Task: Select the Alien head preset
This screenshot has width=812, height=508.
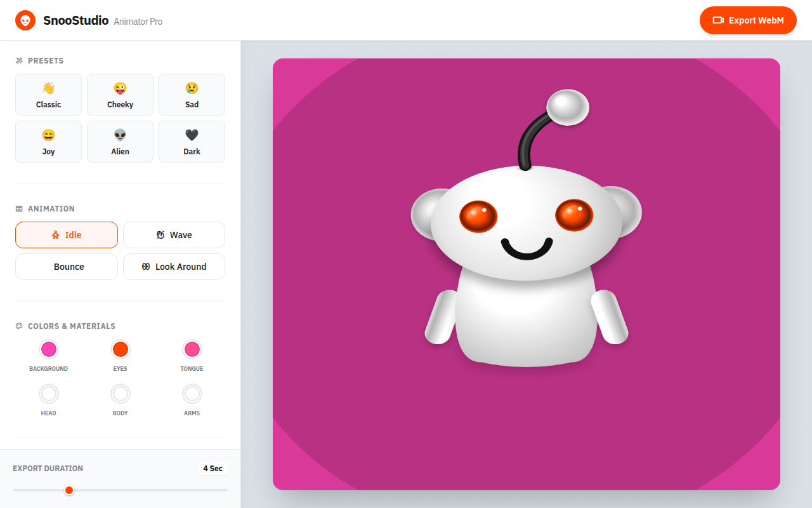Action: pos(120,142)
